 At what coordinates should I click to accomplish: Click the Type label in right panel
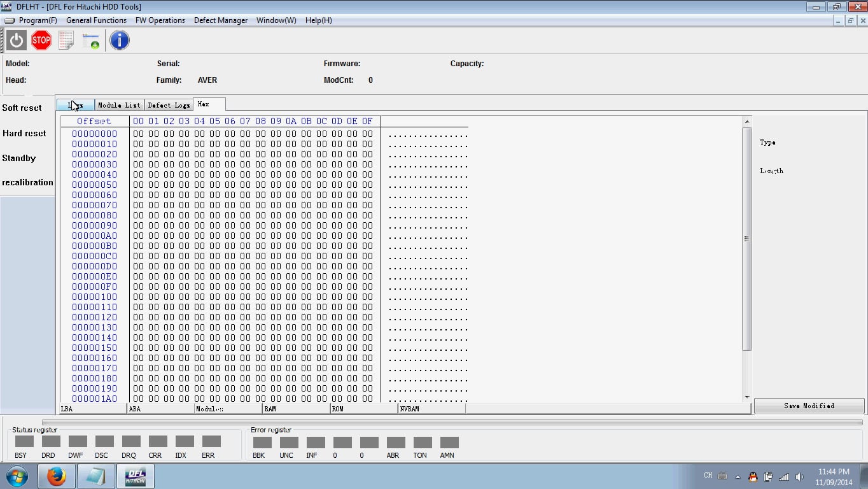(767, 143)
